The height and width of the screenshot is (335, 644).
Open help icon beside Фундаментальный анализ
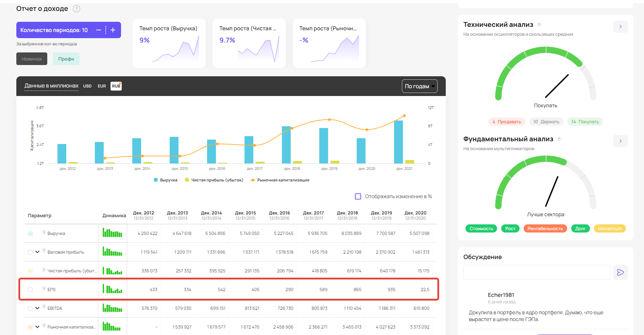coord(559,139)
